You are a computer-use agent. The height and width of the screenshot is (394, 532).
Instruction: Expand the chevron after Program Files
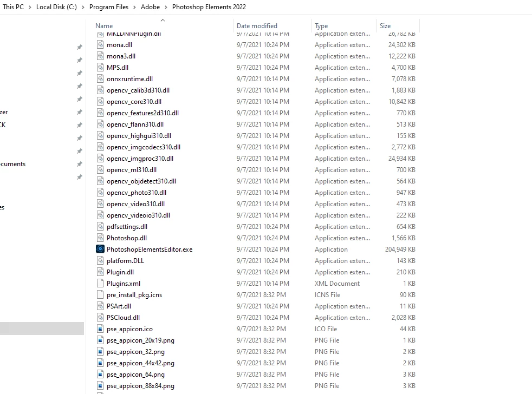point(134,7)
